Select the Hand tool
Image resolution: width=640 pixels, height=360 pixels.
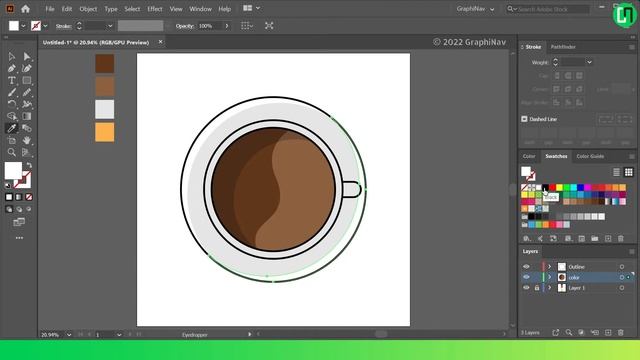27,140
